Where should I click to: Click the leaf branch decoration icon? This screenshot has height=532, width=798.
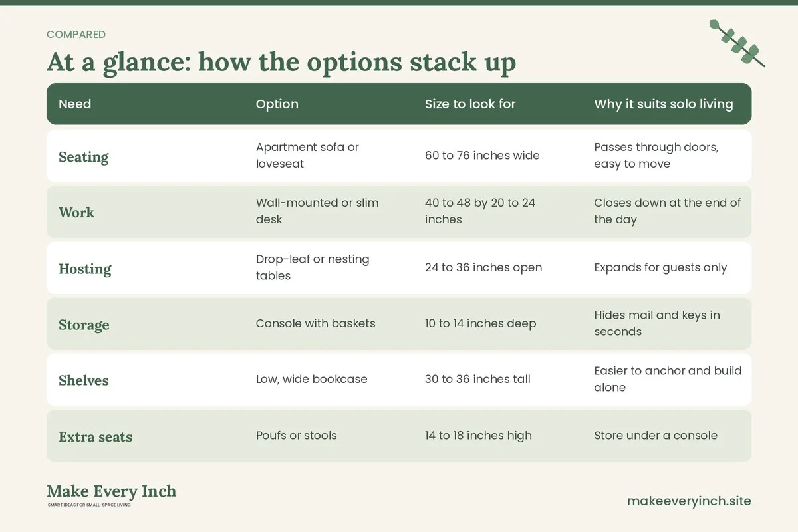[x=737, y=43]
